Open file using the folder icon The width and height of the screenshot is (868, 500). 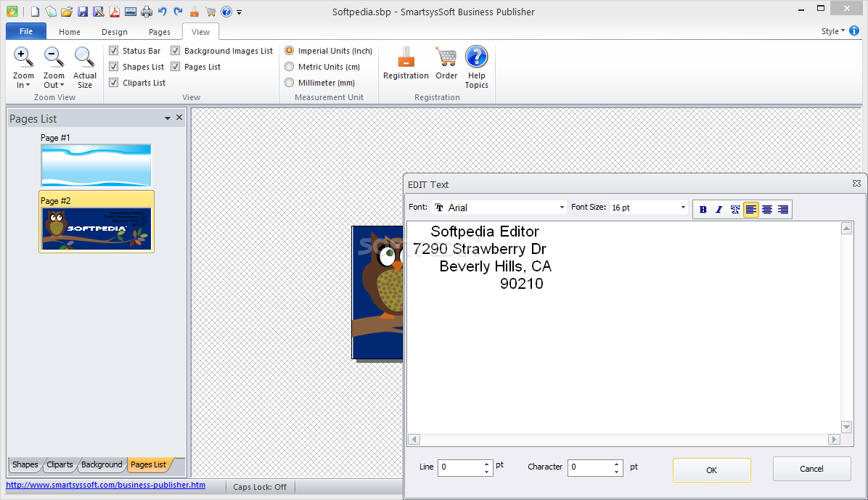click(x=67, y=12)
